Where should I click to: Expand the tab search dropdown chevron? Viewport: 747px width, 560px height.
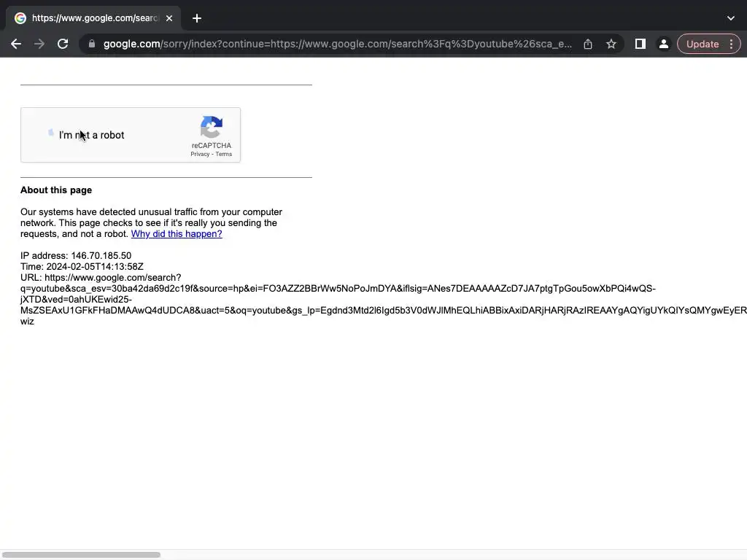coord(731,18)
